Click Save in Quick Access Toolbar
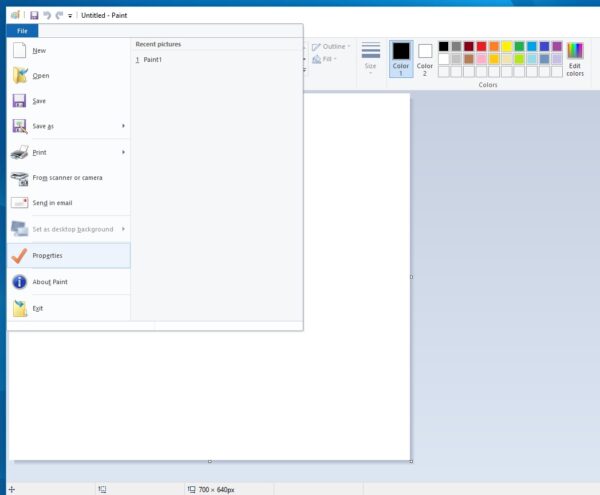 [34, 16]
